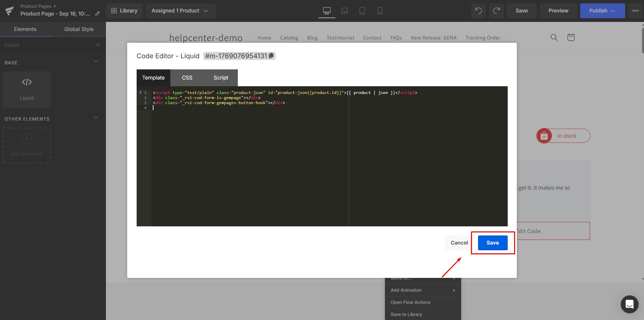The height and width of the screenshot is (320, 644).
Task: Save the Liquid code changes
Action: point(492,243)
